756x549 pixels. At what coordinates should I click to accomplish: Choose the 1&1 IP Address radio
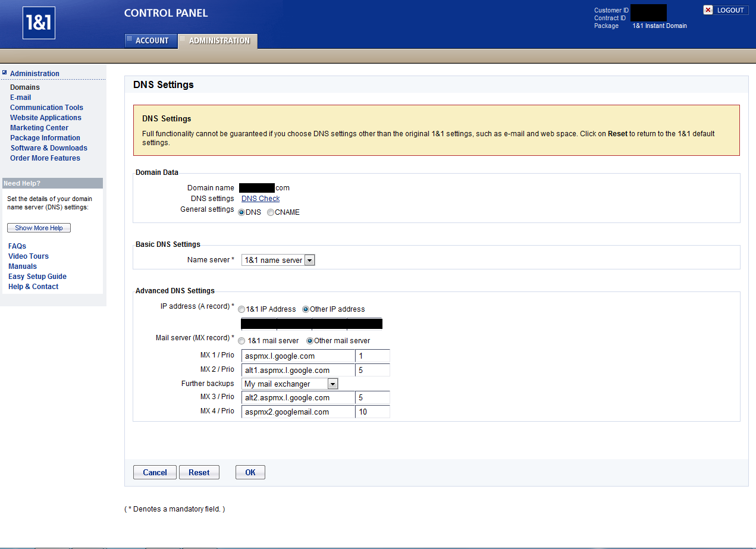pos(241,309)
